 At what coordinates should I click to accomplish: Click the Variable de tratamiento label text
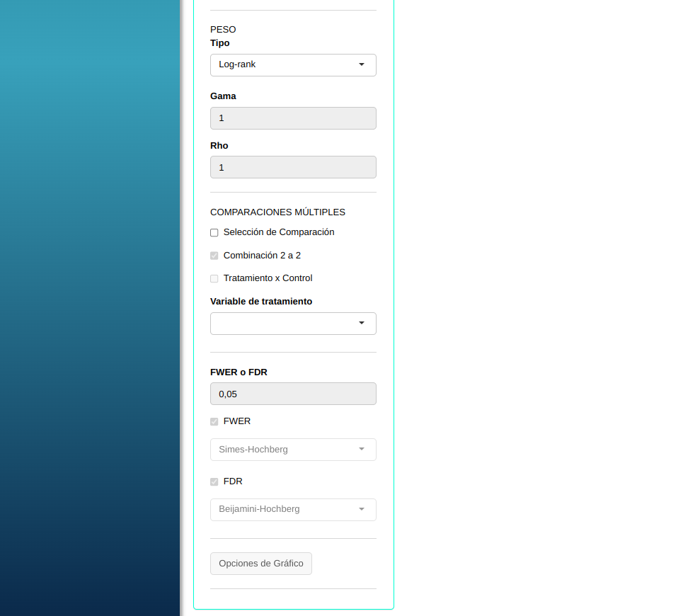tap(261, 302)
